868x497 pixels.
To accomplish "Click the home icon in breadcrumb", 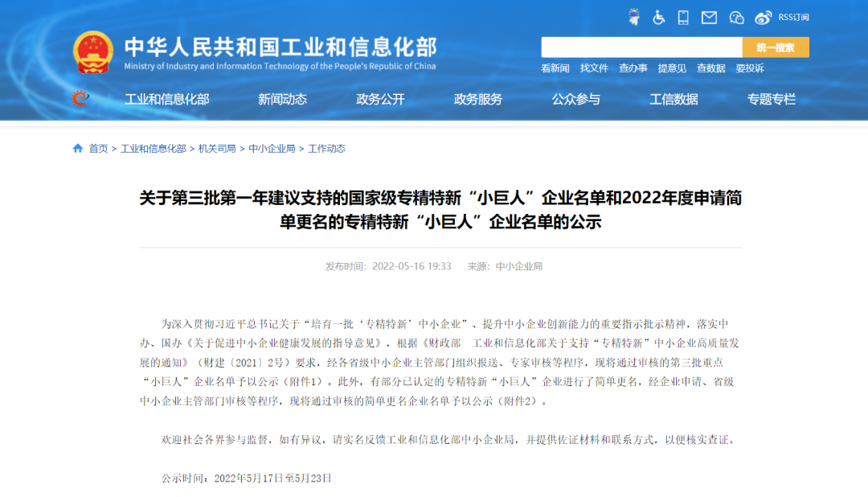I will 78,148.
